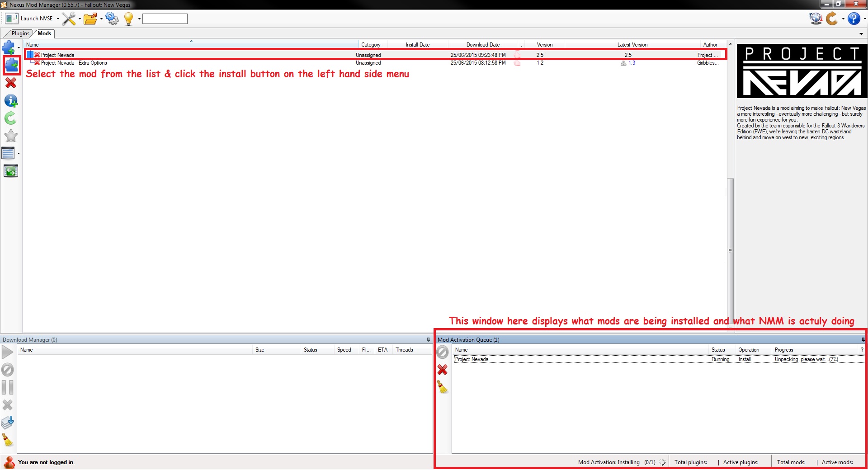Click the orange circular arrow icon
Screen dimensions: 868x470
[x=832, y=19]
